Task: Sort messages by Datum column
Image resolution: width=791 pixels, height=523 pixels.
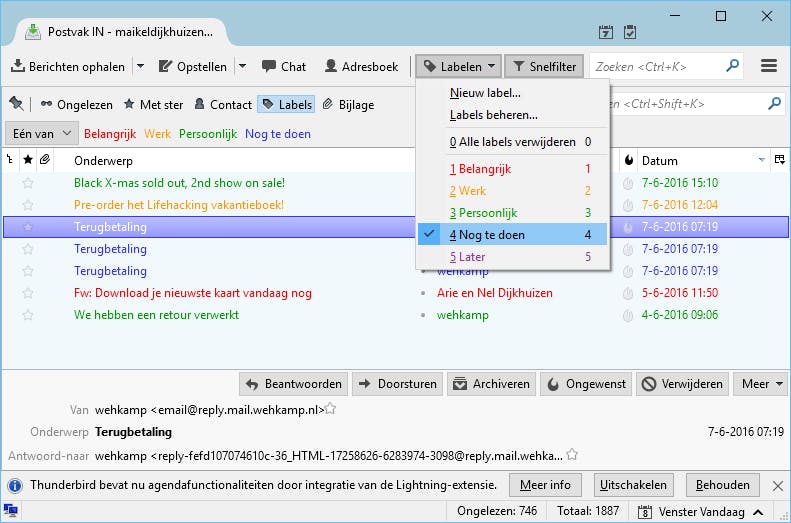Action: 703,160
